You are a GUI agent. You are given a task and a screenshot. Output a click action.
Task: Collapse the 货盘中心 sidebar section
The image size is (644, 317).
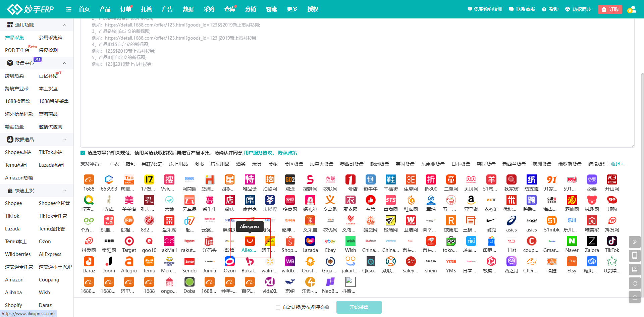pyautogui.click(x=65, y=63)
